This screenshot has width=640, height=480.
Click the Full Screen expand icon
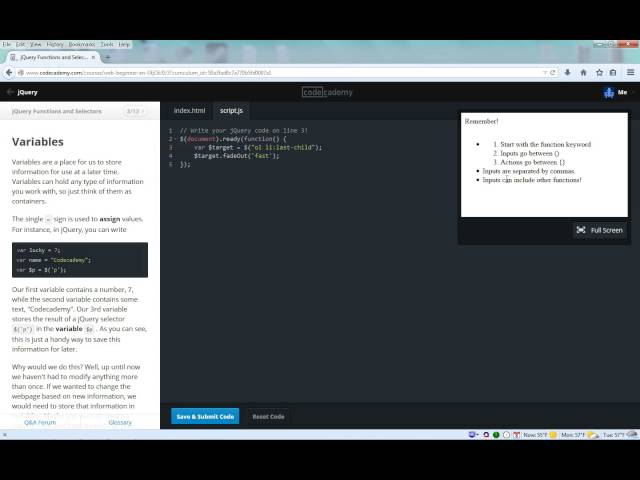point(581,230)
